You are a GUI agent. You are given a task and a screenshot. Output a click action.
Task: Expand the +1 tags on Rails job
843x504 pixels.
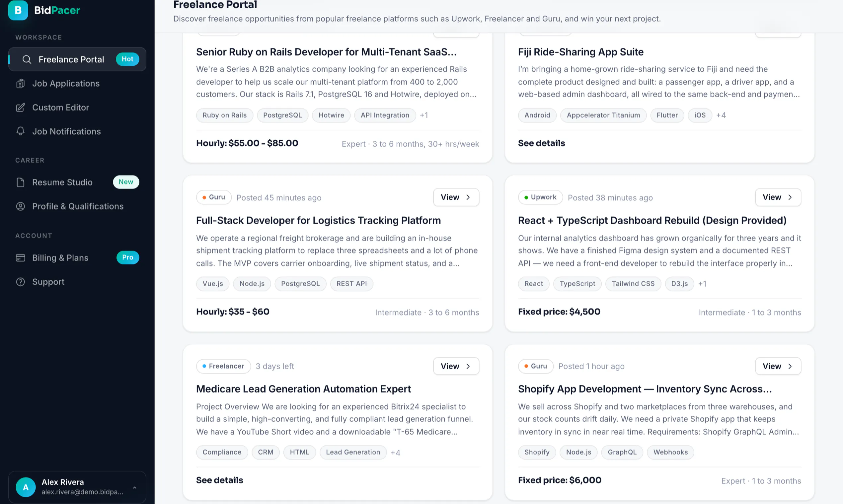(x=424, y=115)
